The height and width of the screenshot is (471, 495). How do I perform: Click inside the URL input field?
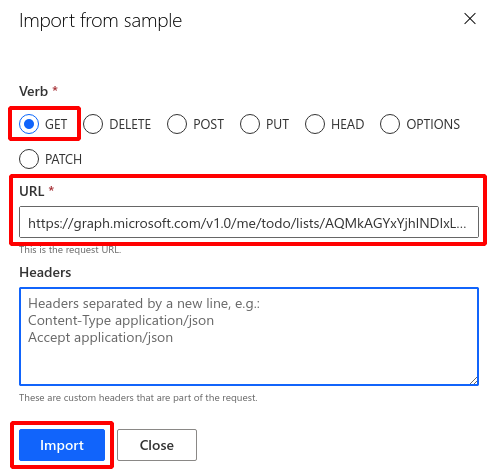[x=249, y=222]
